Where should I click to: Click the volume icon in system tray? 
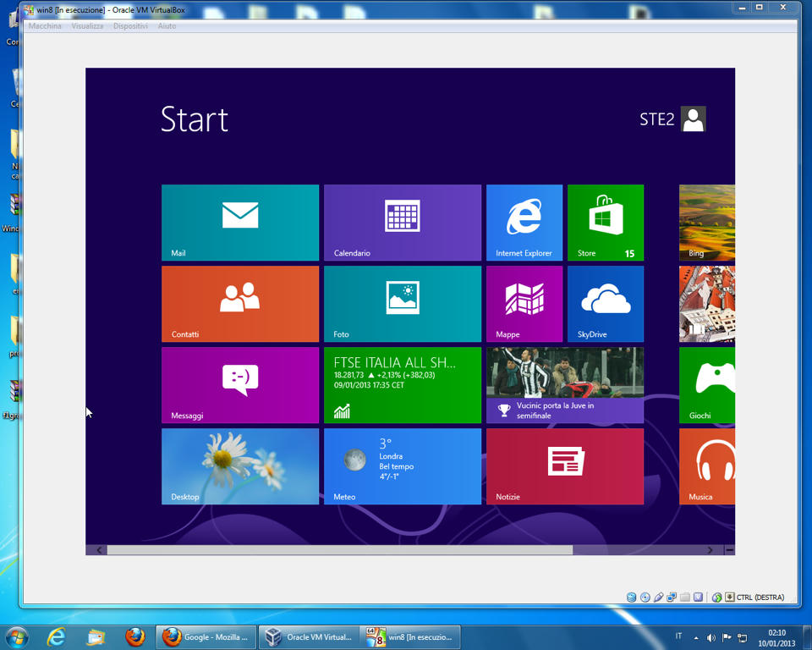[x=711, y=637]
